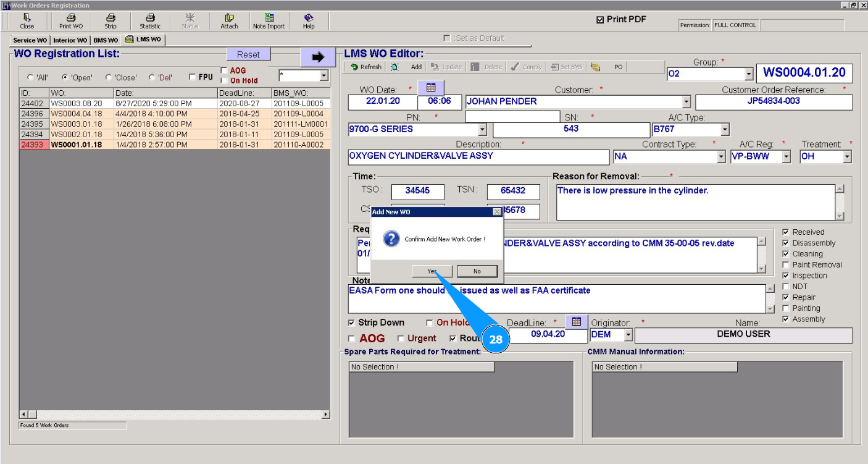The height and width of the screenshot is (464, 868).
Task: Select work order row WS0003.08.20
Action: (175, 104)
